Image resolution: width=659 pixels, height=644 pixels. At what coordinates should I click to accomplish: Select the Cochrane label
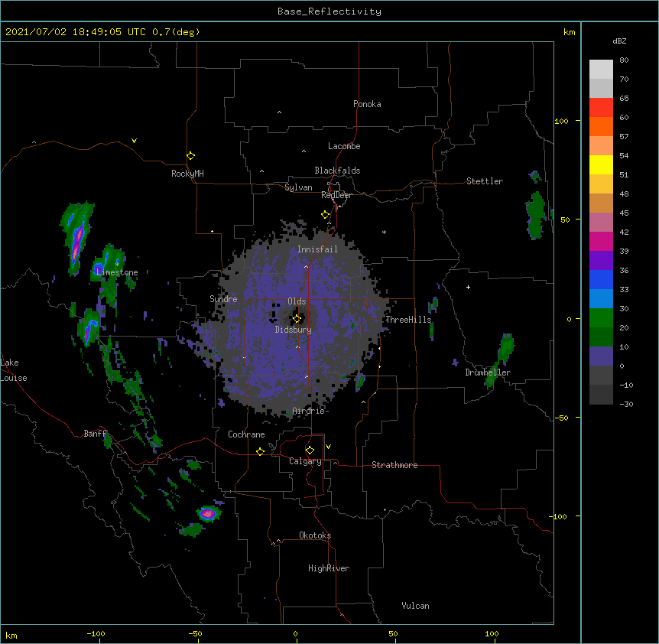tap(246, 434)
